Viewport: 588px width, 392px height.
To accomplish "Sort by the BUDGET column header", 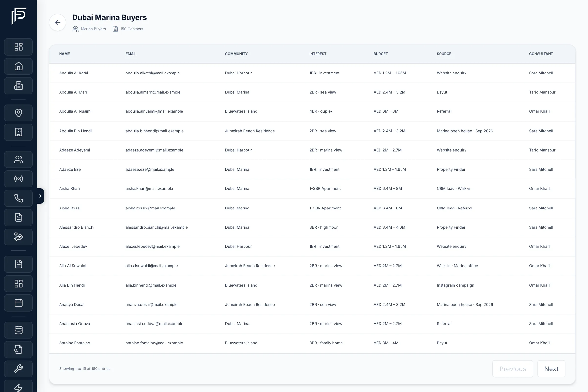I will tap(380, 54).
